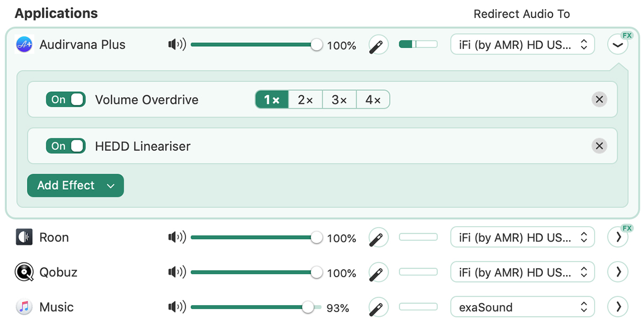This screenshot has height=325, width=644.
Task: Select 2× Volume Overdrive level
Action: pos(305,99)
